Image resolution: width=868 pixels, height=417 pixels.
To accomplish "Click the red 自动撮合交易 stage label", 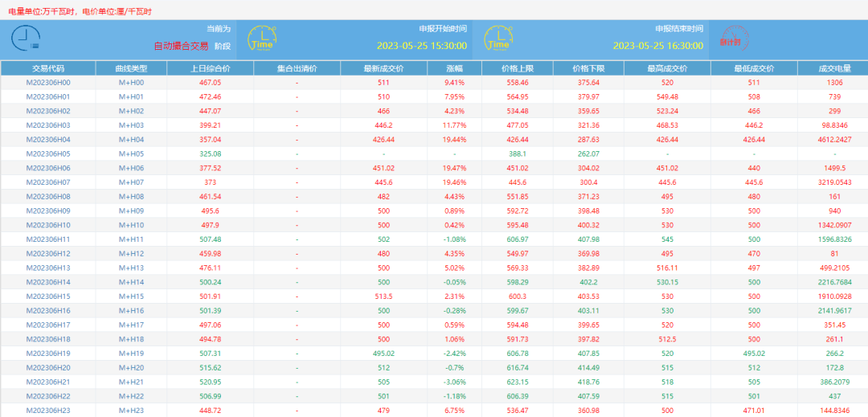I will click(x=181, y=47).
